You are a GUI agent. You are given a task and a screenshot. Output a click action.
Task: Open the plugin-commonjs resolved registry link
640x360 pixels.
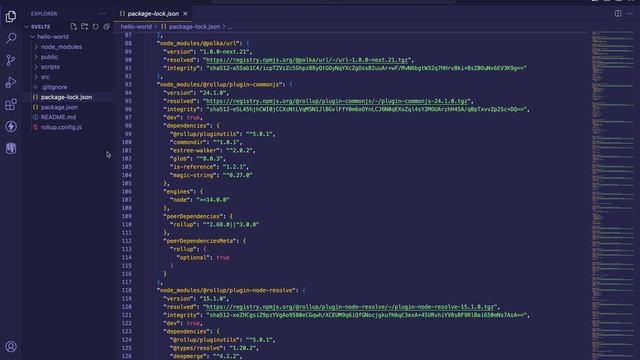point(336,101)
